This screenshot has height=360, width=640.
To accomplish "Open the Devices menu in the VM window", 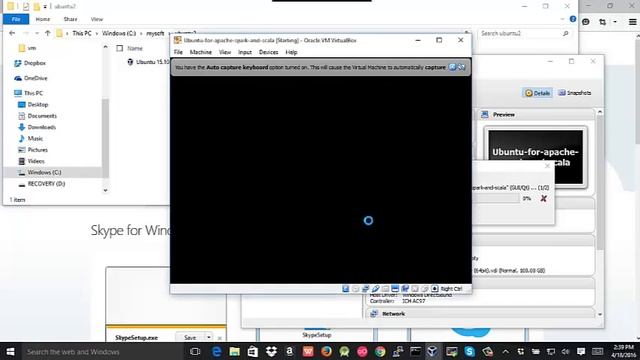I will (268, 52).
